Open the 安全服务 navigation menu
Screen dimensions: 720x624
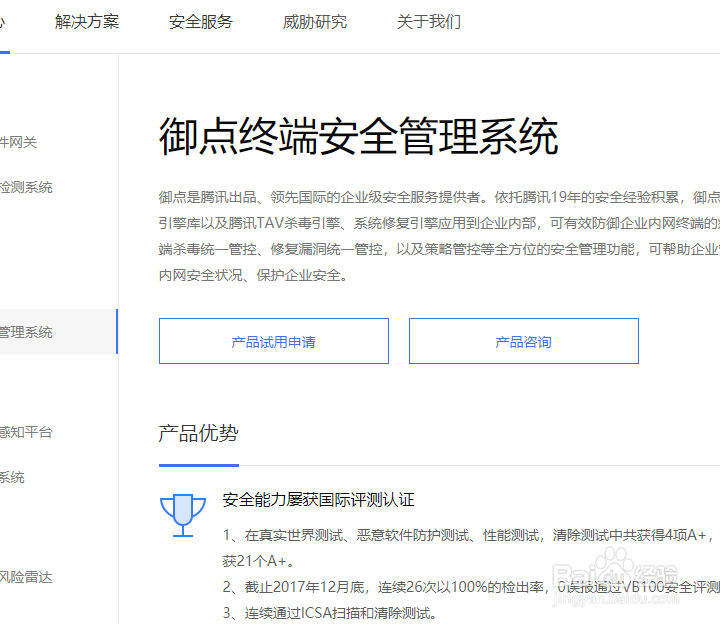201,22
